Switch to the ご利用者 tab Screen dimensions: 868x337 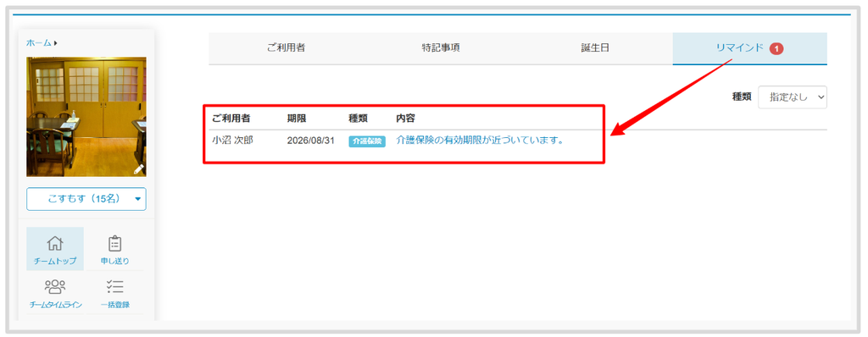click(x=286, y=48)
